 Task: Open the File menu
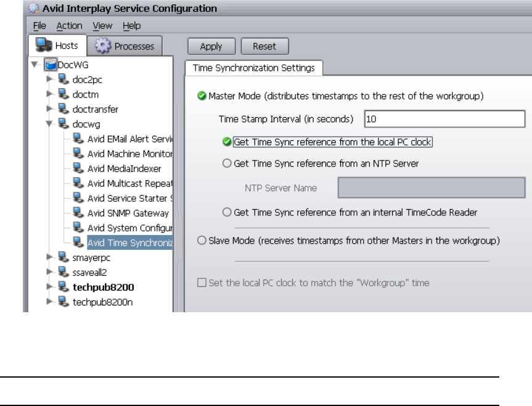pos(39,26)
